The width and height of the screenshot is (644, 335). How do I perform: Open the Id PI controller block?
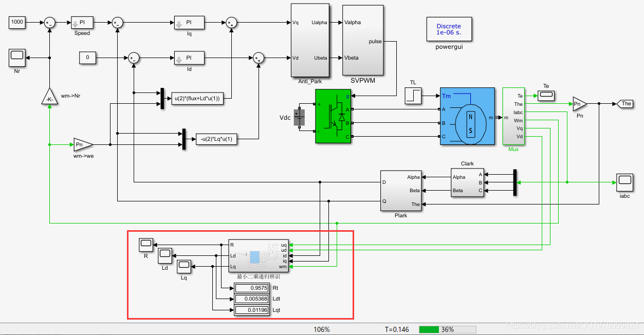189,58
